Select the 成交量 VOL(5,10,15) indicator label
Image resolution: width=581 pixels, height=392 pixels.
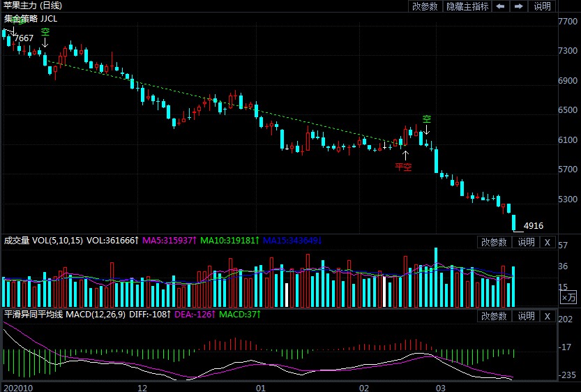click(x=42, y=241)
